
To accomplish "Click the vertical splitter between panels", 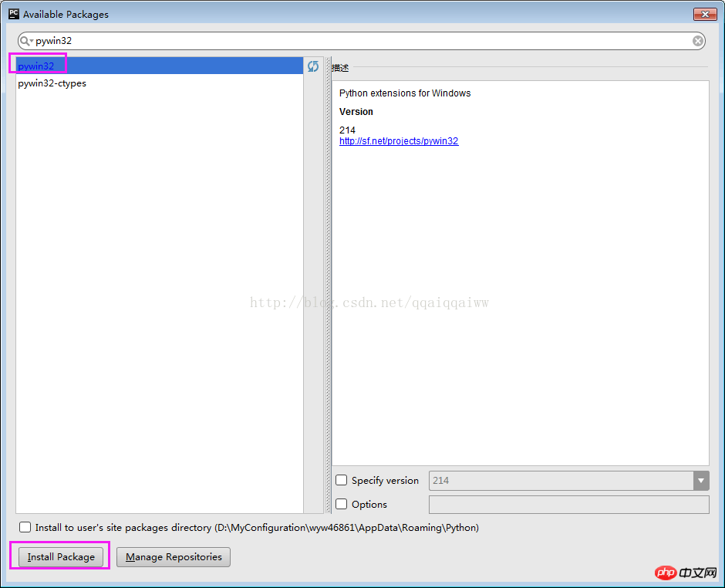I will click(x=329, y=285).
